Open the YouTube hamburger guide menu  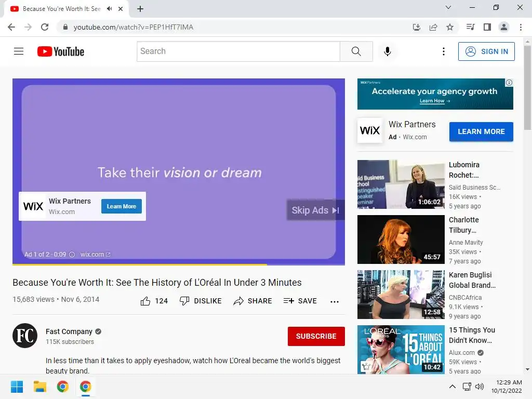click(x=19, y=51)
